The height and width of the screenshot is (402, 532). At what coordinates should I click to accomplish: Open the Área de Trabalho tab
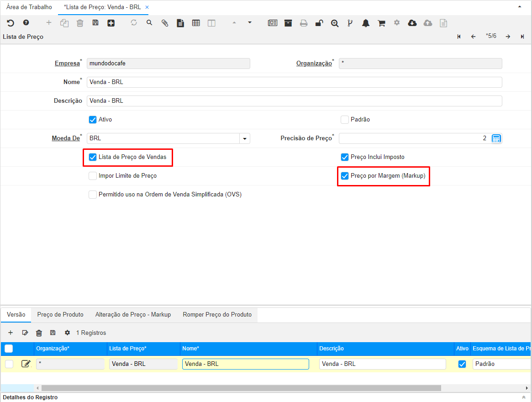coord(29,7)
